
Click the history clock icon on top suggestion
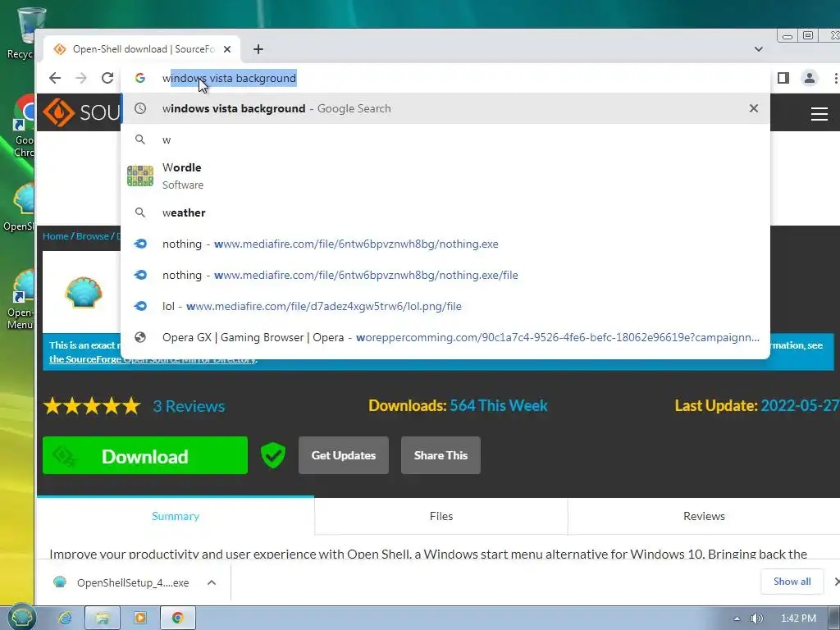pos(140,108)
